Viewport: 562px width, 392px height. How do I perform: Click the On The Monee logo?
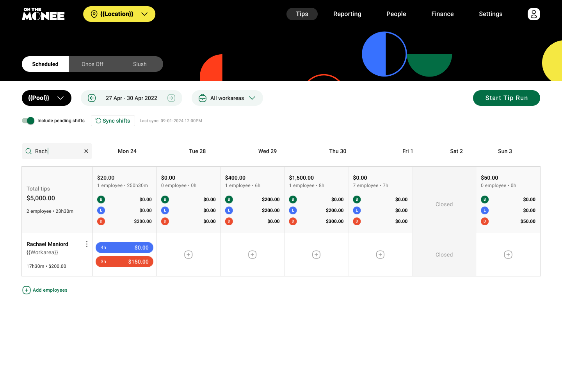tap(43, 14)
